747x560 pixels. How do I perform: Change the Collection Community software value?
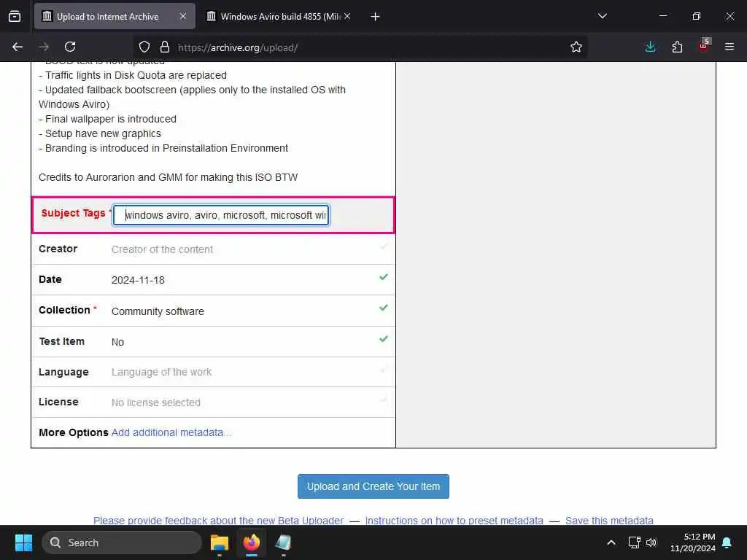pos(158,311)
